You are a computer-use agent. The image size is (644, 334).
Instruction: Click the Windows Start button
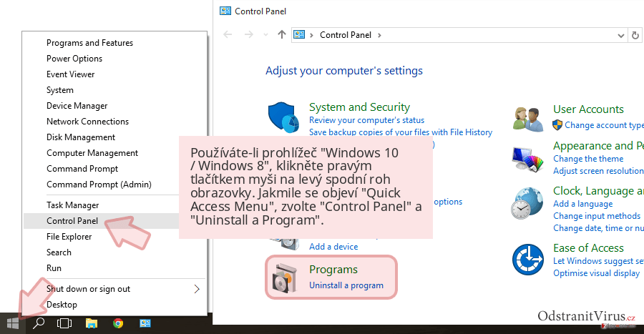click(x=13, y=323)
